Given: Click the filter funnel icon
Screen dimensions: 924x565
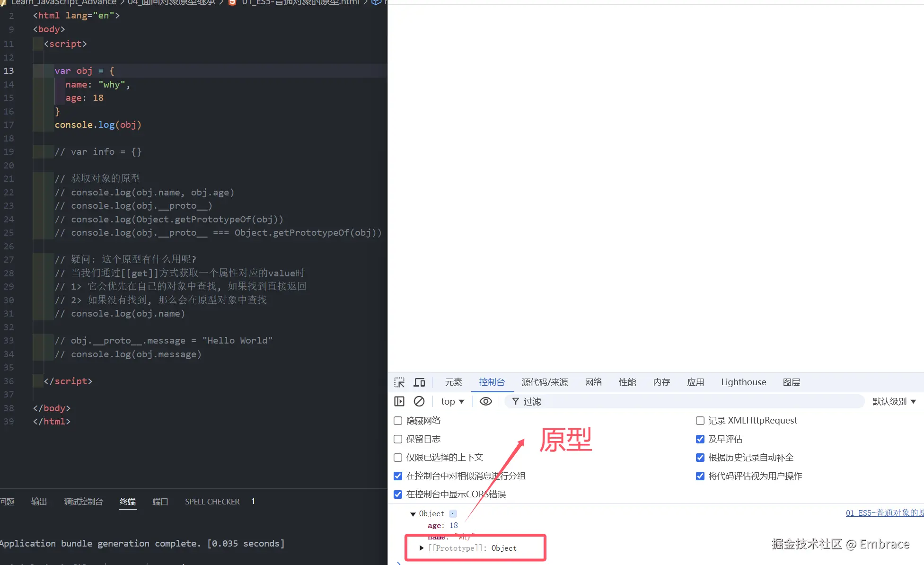Looking at the screenshot, I should [516, 401].
